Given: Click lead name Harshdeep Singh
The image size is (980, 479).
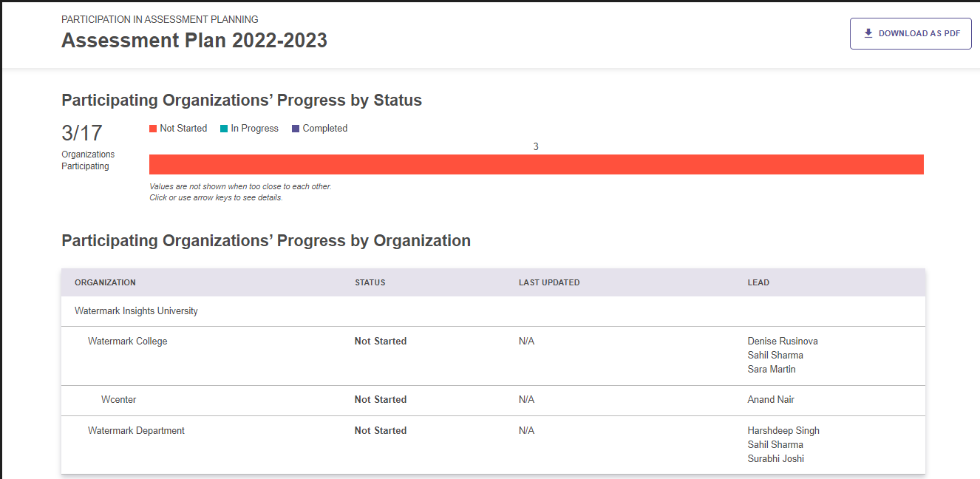Looking at the screenshot, I should pyautogui.click(x=783, y=431).
